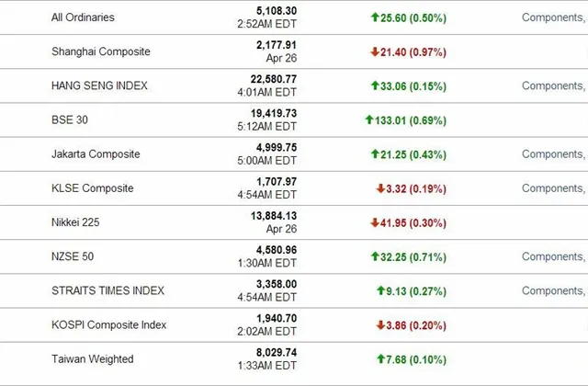The height and width of the screenshot is (386, 588).
Task: View Components for HANG SENG INDEX
Action: pos(553,85)
